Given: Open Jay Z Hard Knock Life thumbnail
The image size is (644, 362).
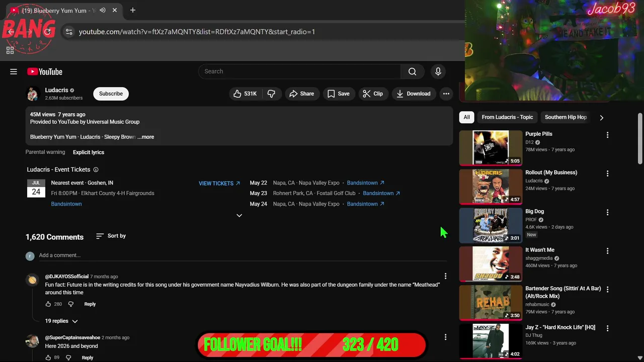Looking at the screenshot, I should [x=491, y=341].
